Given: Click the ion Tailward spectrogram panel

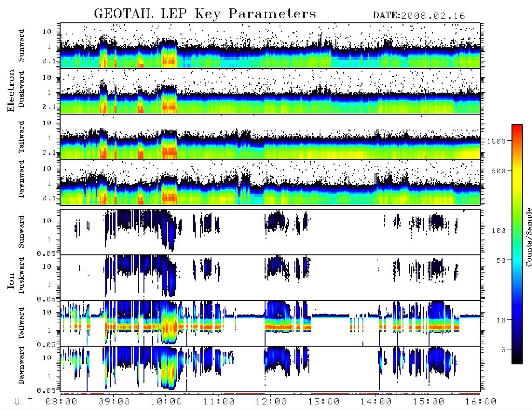Looking at the screenshot, I should pos(270,323).
